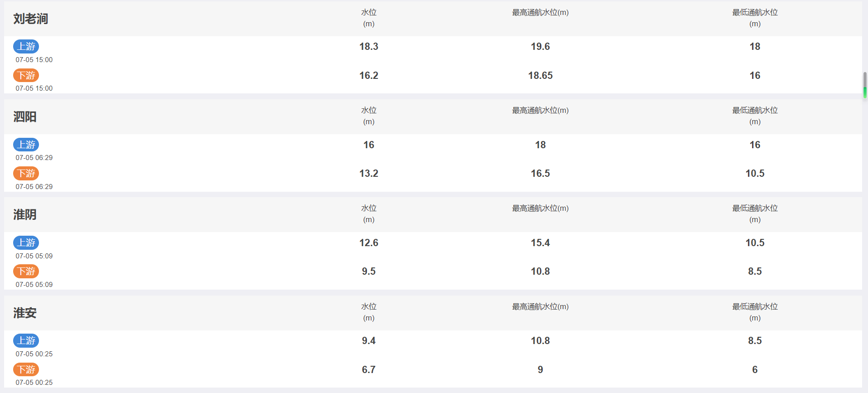Click the timestamp 07-05 06:29 under 泗阳 上游
The image size is (868, 393).
[x=34, y=158]
